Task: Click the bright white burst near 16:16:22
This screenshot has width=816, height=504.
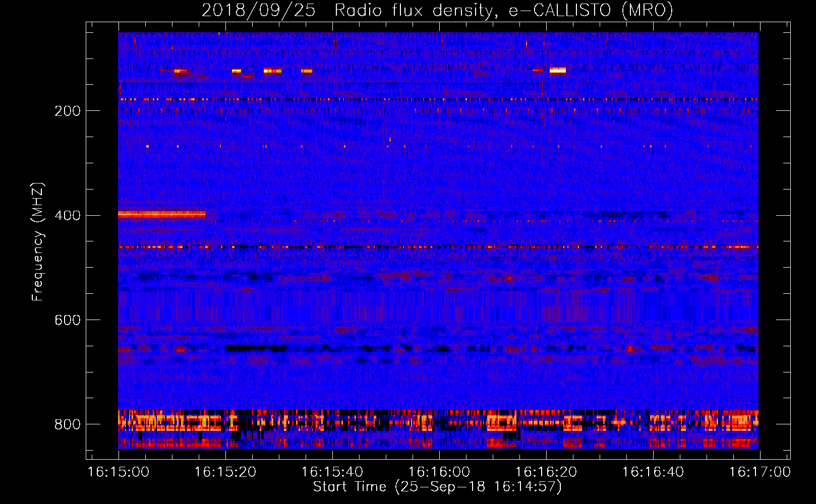Action: tap(557, 71)
